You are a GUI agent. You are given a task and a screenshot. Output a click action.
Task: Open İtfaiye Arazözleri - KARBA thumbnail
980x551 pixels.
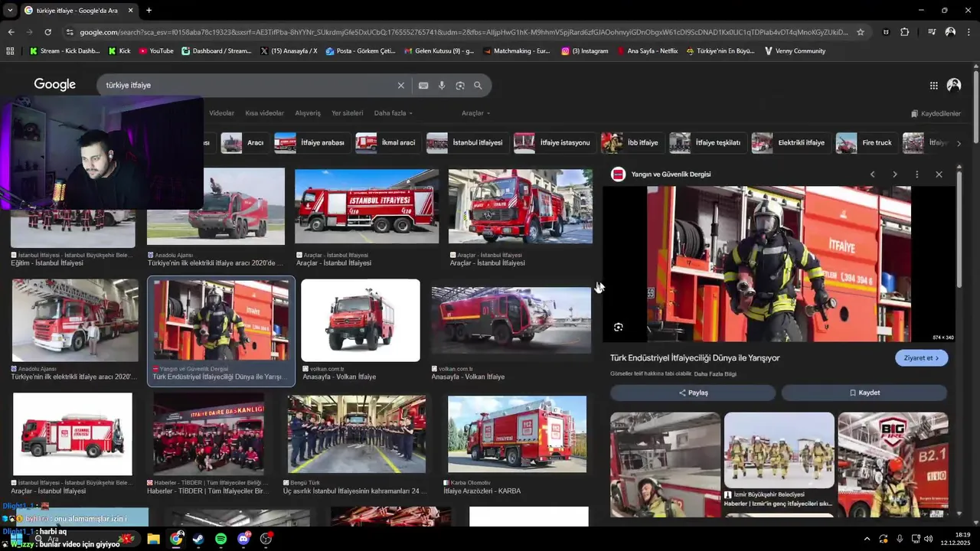pyautogui.click(x=518, y=434)
